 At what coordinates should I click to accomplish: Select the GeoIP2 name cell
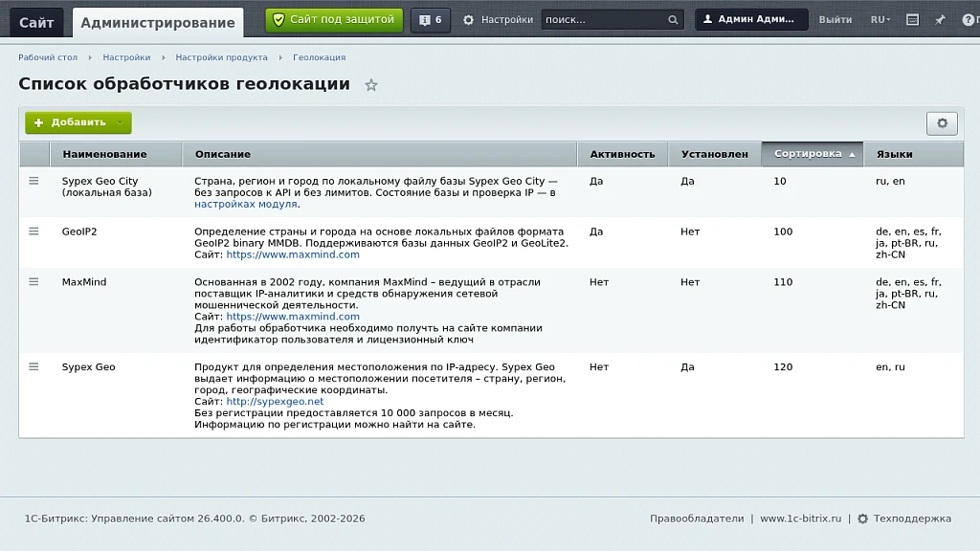[x=79, y=231]
